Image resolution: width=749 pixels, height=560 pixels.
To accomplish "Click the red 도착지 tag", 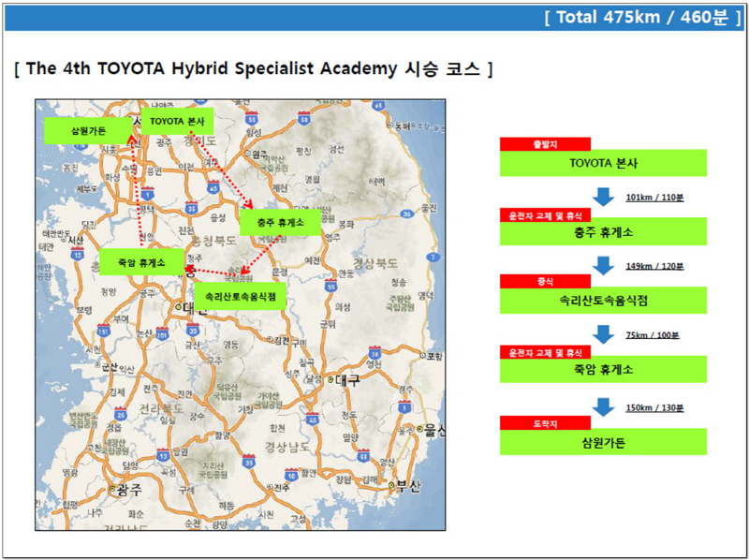I will click(545, 423).
